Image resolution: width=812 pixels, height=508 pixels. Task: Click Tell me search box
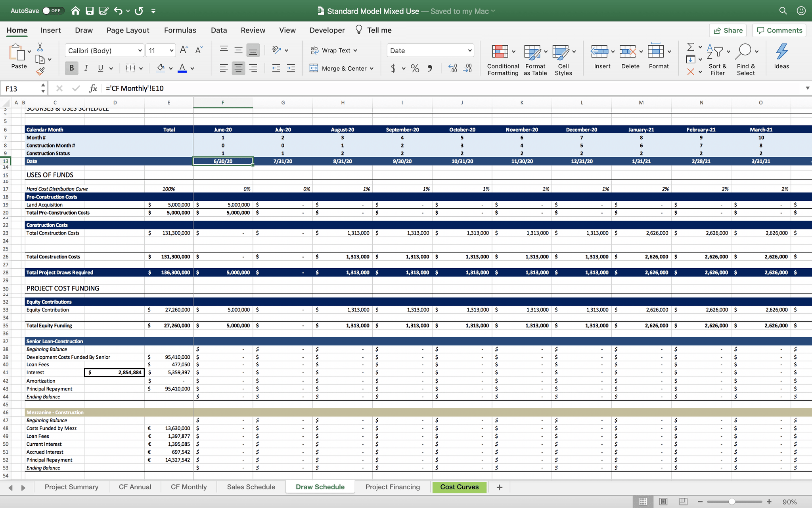click(x=373, y=30)
